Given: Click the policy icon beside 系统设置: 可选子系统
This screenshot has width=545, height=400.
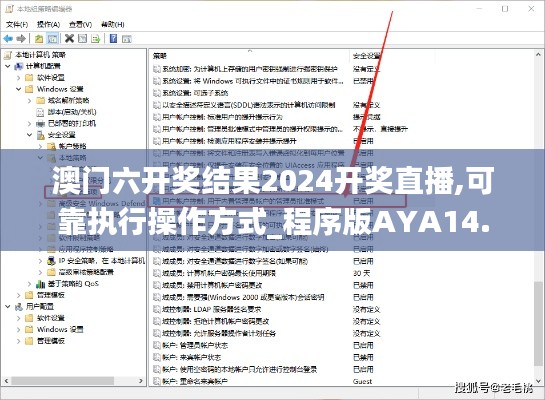Looking at the screenshot, I should (x=157, y=93).
